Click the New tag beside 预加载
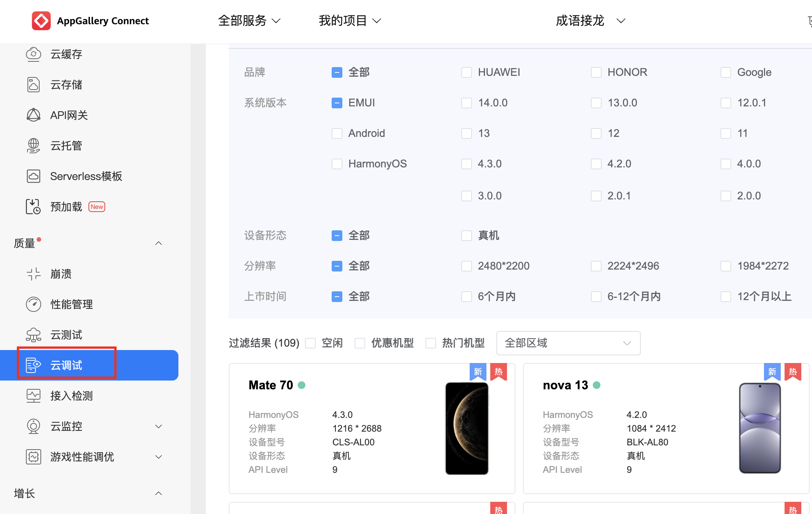 [97, 207]
